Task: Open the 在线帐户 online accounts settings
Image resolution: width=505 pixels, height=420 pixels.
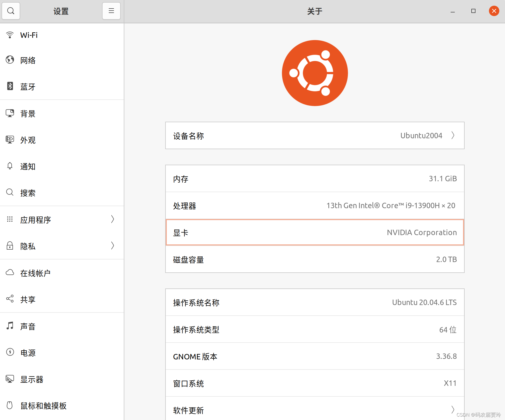Action: coord(35,273)
